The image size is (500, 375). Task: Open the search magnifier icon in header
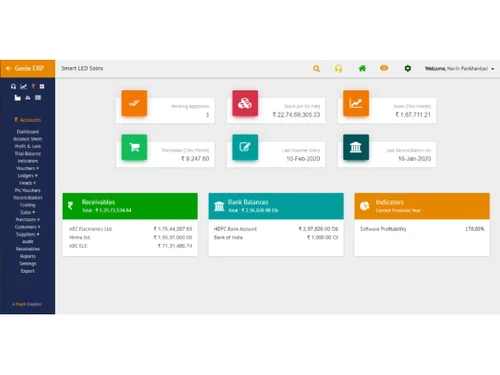pyautogui.click(x=316, y=69)
